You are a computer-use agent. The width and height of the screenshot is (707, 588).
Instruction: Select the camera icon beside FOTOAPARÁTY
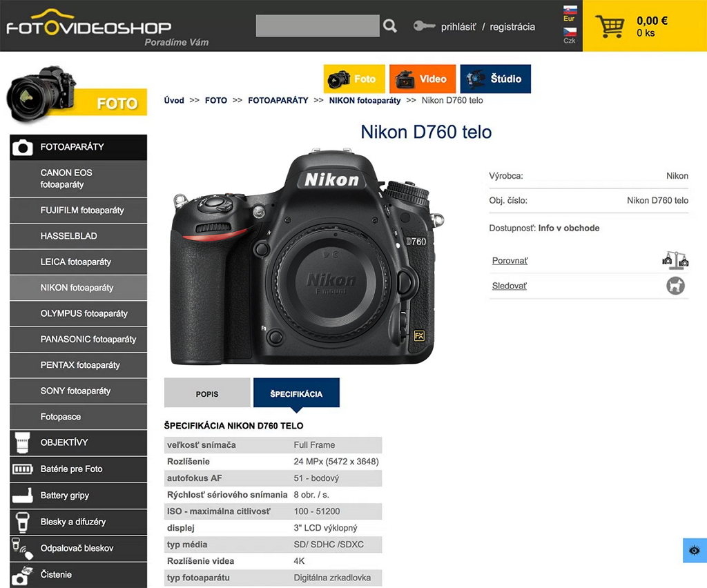[24, 147]
